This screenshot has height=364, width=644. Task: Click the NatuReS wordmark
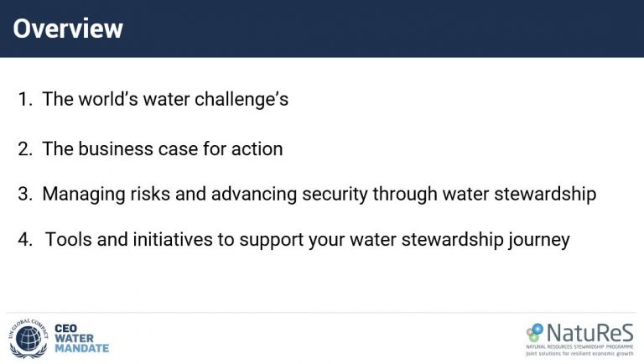point(590,332)
